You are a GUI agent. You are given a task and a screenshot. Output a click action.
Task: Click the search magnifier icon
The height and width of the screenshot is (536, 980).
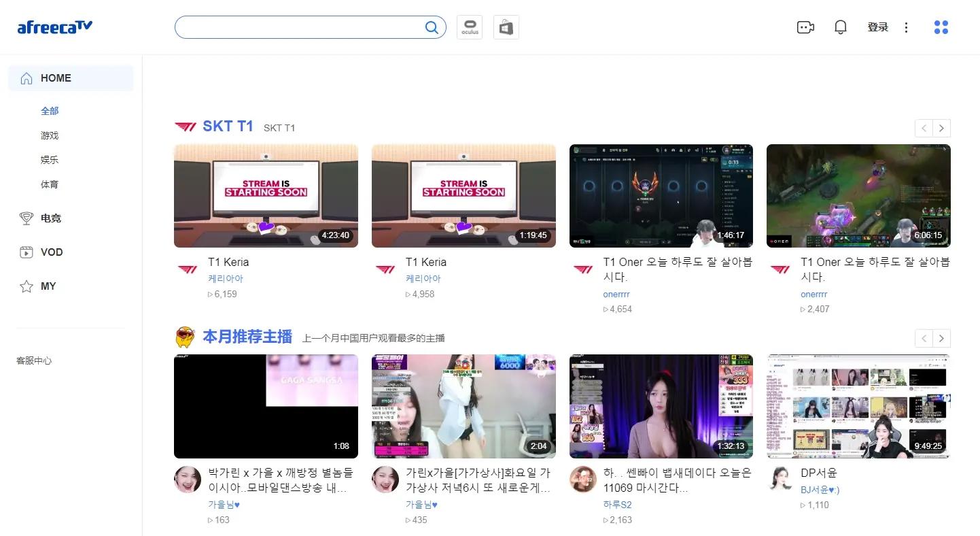click(432, 27)
